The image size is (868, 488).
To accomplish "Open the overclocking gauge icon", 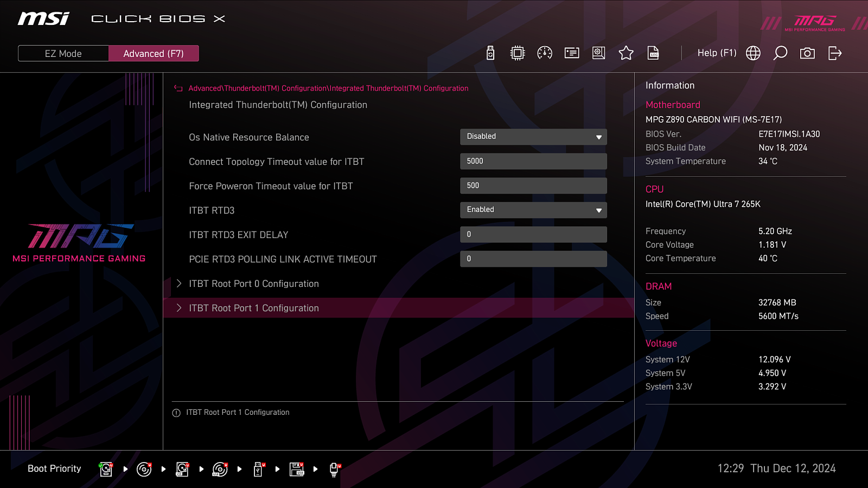I will click(x=545, y=53).
